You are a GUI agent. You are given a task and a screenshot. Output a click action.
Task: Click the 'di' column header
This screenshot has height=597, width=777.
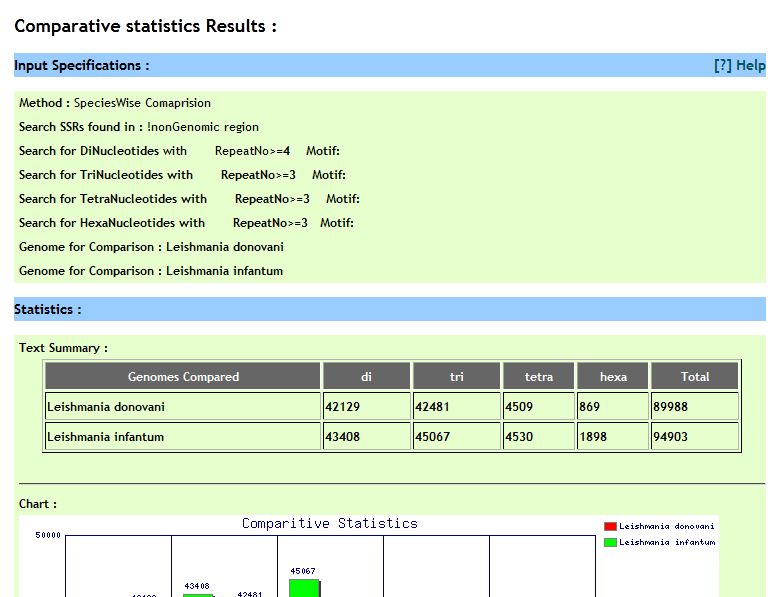coord(366,377)
